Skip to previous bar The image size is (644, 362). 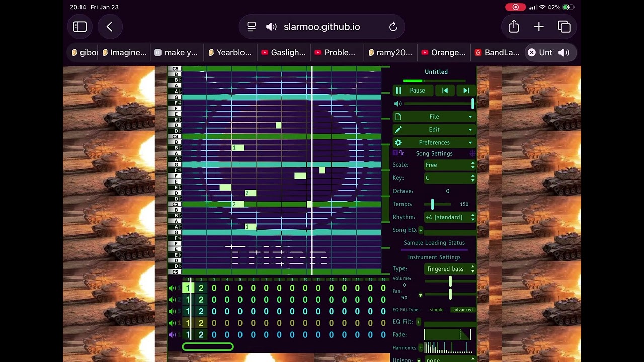pyautogui.click(x=445, y=90)
